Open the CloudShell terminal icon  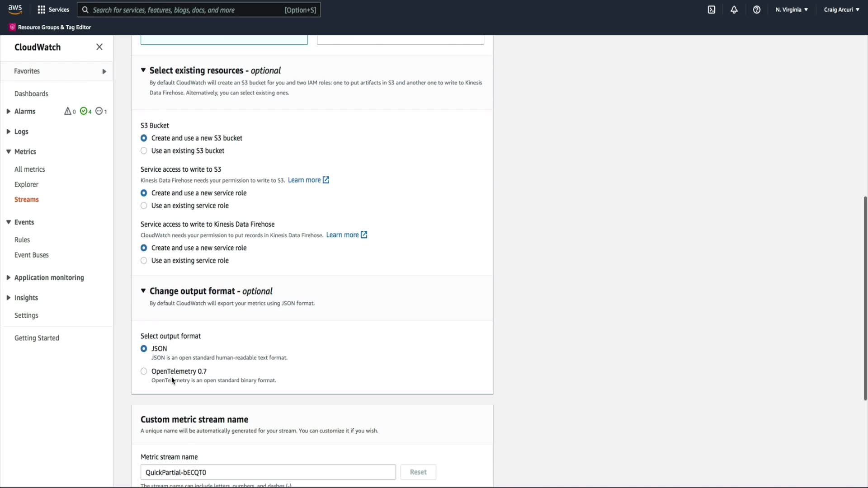712,9
